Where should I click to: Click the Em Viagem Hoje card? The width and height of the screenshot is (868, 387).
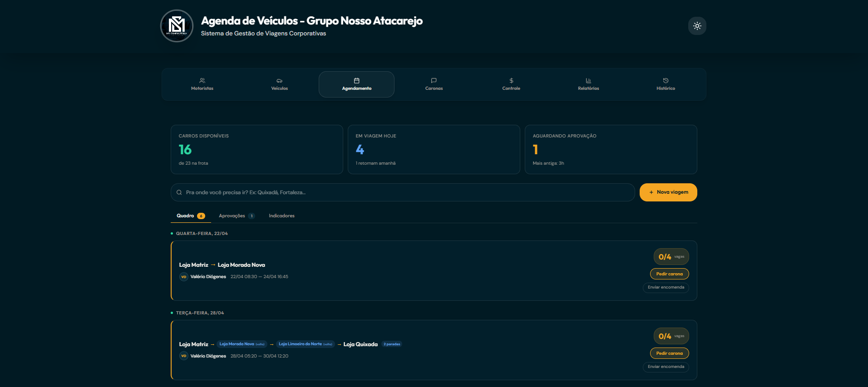pyautogui.click(x=434, y=149)
